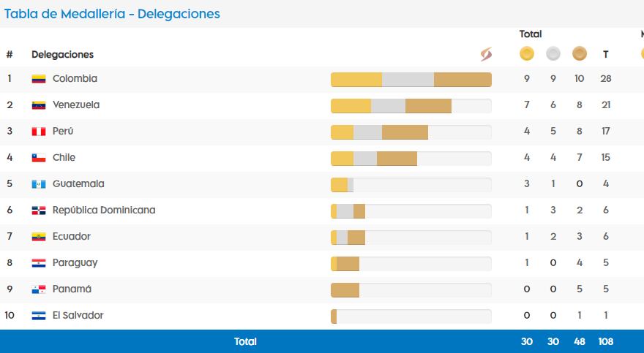This screenshot has height=353, width=644.
Task: Click the T total column header
Action: pyautogui.click(x=606, y=54)
